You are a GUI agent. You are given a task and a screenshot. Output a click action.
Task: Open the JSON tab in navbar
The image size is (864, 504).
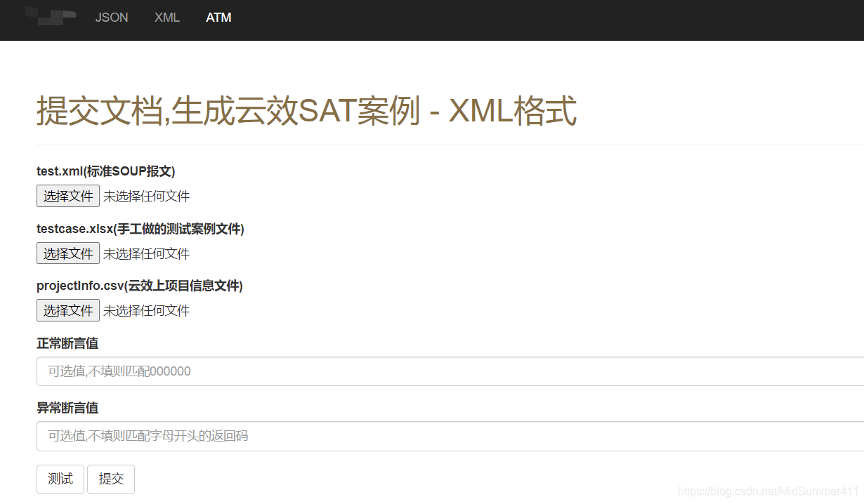tap(112, 18)
